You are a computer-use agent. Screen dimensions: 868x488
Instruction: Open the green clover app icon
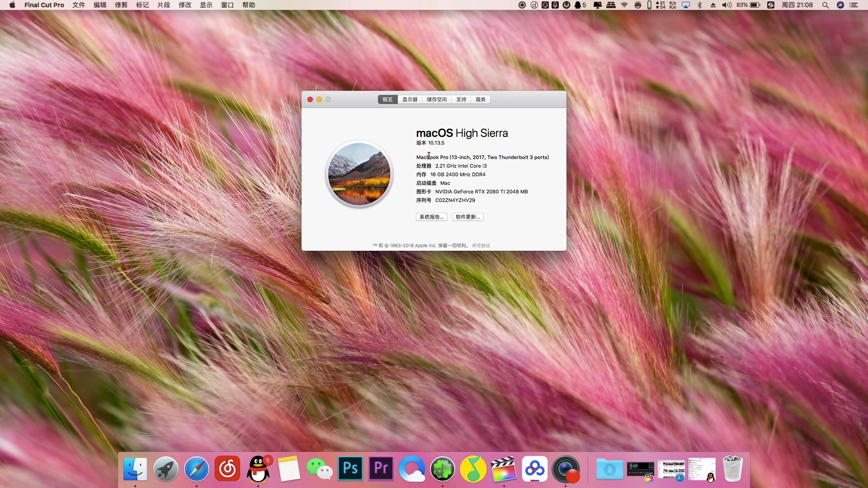[x=443, y=469]
